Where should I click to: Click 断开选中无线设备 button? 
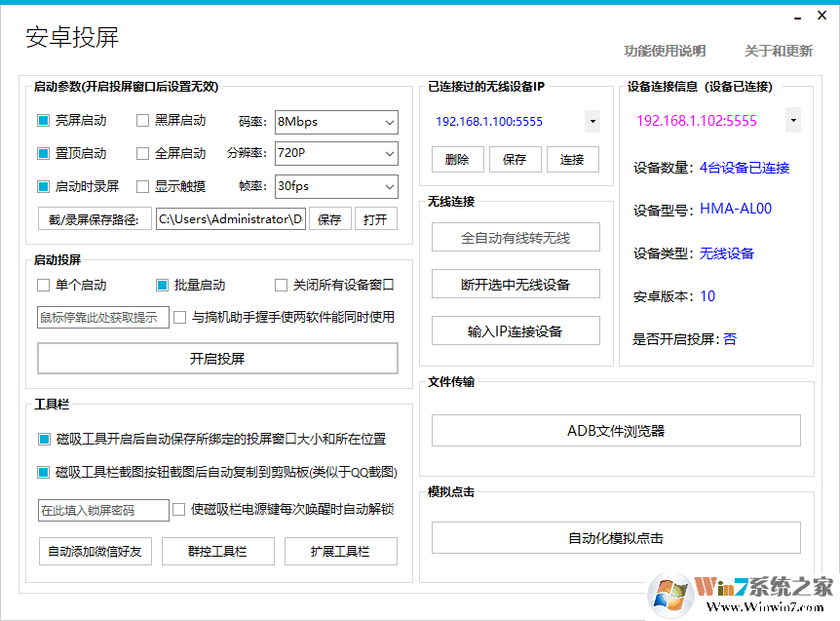[515, 284]
